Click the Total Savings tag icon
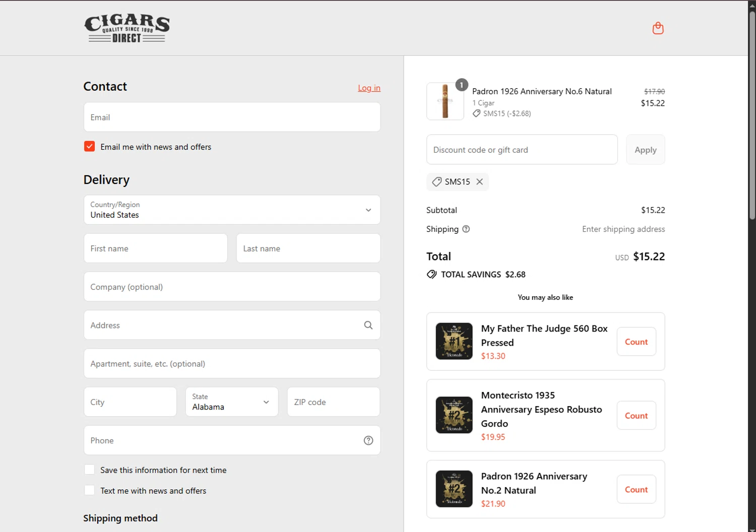Viewport: 756px width, 532px height. [432, 275]
